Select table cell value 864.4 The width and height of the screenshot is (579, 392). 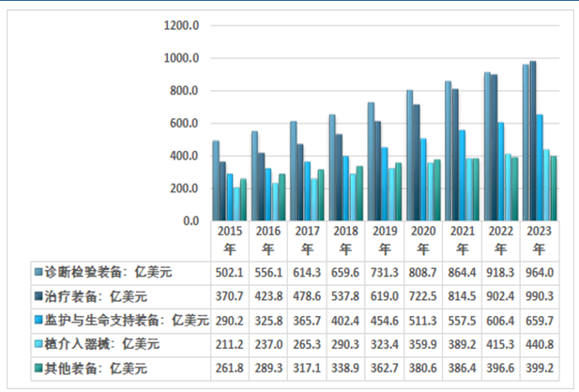(x=463, y=273)
